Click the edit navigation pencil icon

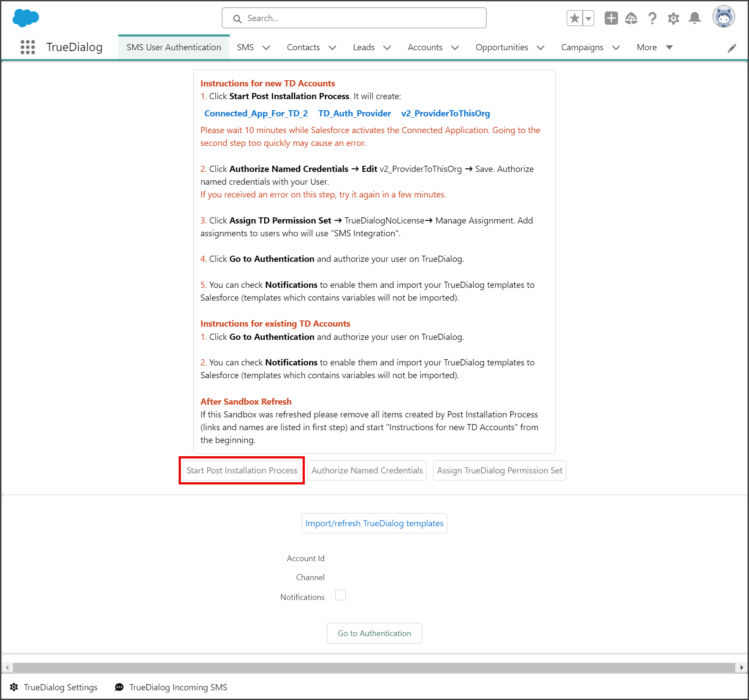pos(732,48)
